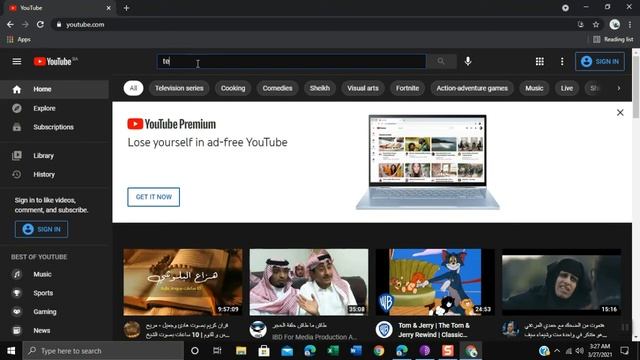The width and height of the screenshot is (640, 360).
Task: Select the Action-adventure games chip
Action: tap(472, 88)
